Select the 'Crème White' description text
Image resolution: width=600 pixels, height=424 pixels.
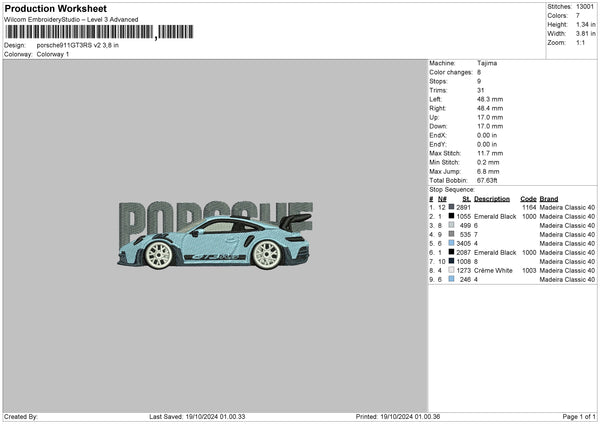click(493, 271)
